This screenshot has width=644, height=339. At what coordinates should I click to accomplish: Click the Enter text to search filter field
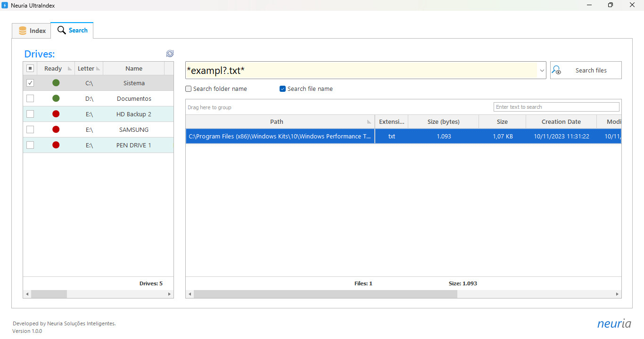click(x=556, y=107)
